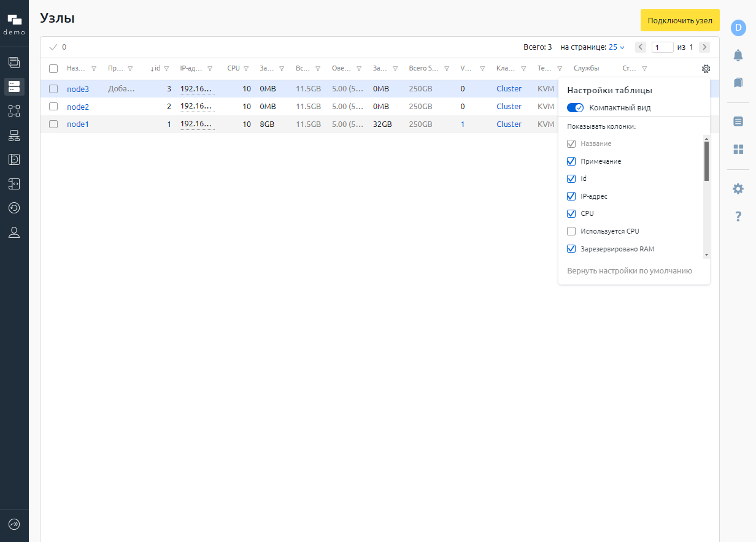Click the V… column filter icon
Image resolution: width=756 pixels, height=542 pixels.
coord(482,69)
